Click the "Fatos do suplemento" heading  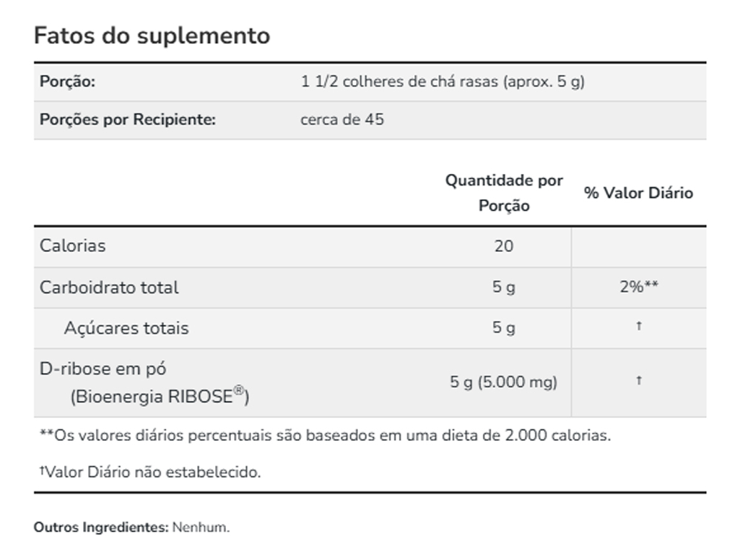[152, 35]
